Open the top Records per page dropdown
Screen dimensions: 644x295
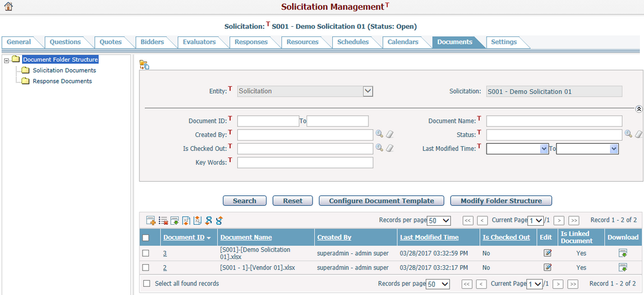[x=439, y=221]
